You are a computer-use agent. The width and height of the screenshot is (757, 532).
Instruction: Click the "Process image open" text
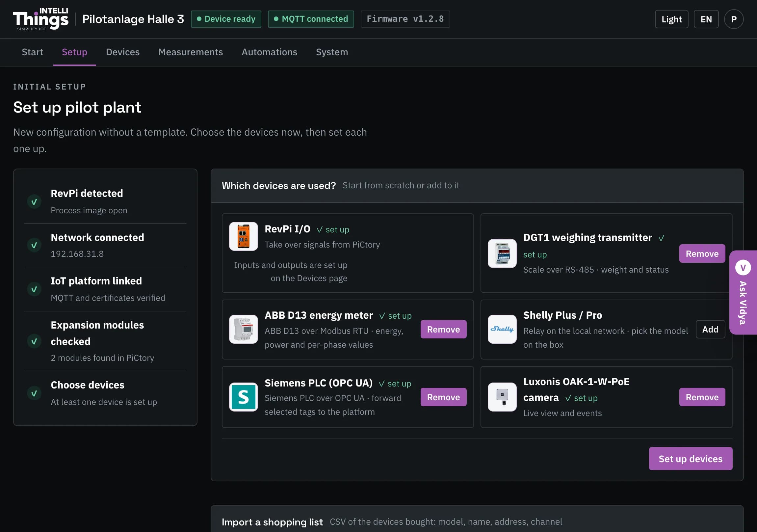(89, 210)
